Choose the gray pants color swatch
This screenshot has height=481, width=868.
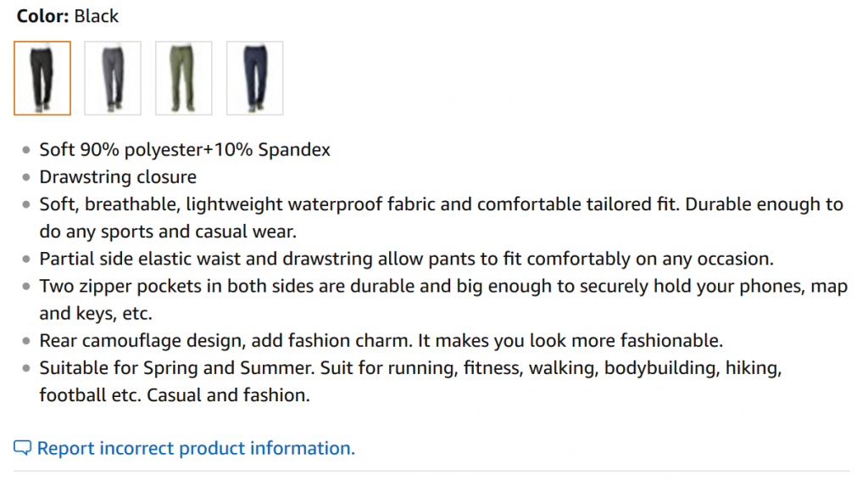(x=113, y=78)
